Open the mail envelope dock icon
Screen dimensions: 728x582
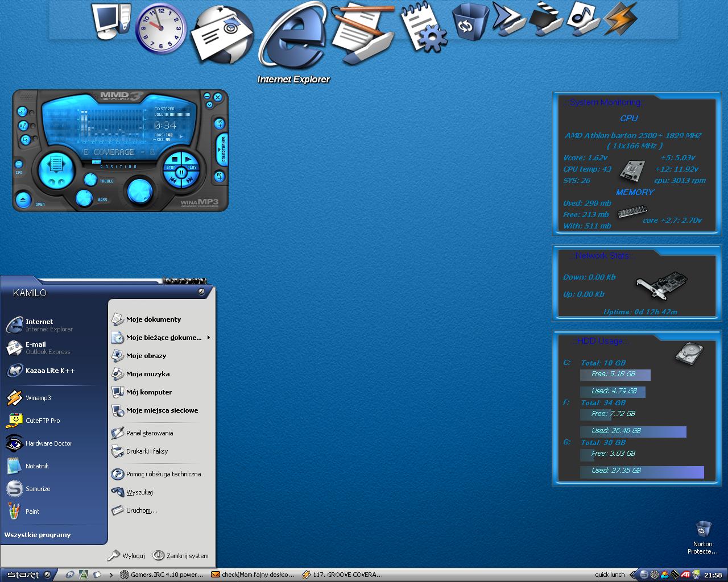[221, 36]
